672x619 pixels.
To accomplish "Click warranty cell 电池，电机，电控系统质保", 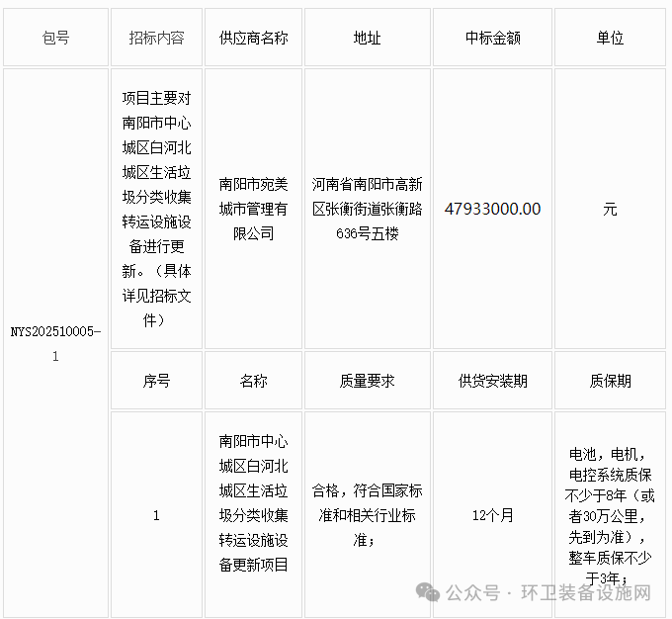I will pyautogui.click(x=610, y=515).
